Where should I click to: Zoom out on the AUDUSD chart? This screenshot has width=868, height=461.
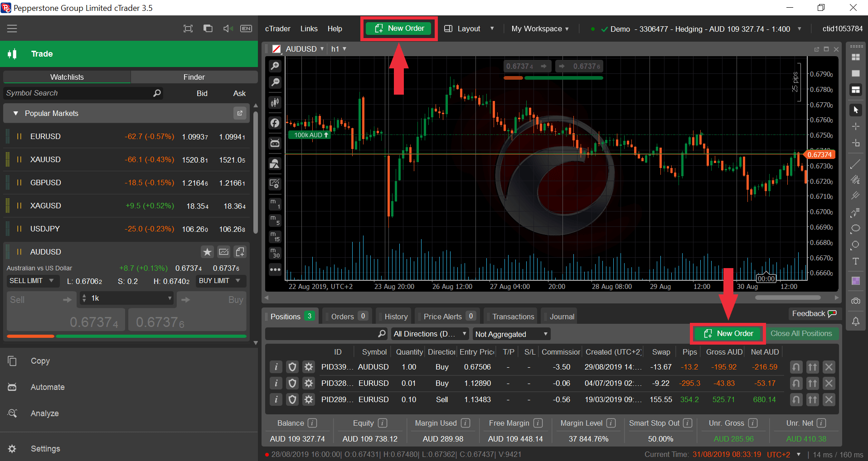tap(275, 82)
